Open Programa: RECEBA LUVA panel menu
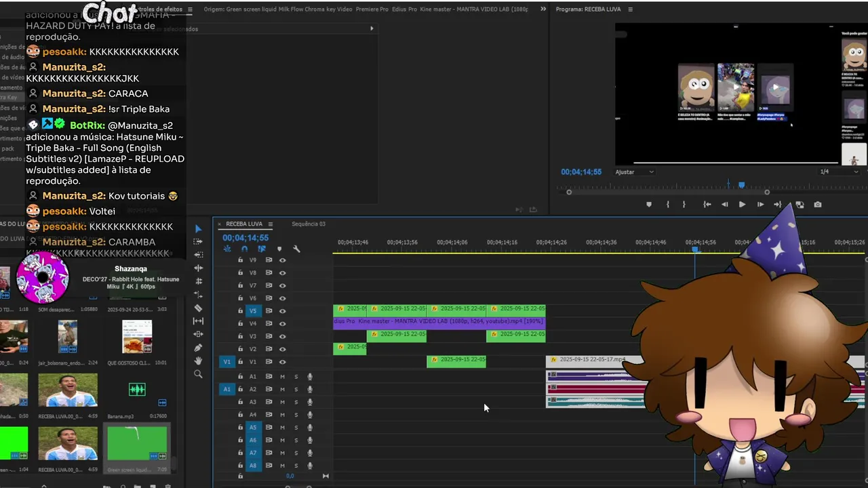Image resolution: width=868 pixels, height=488 pixels. (x=630, y=9)
